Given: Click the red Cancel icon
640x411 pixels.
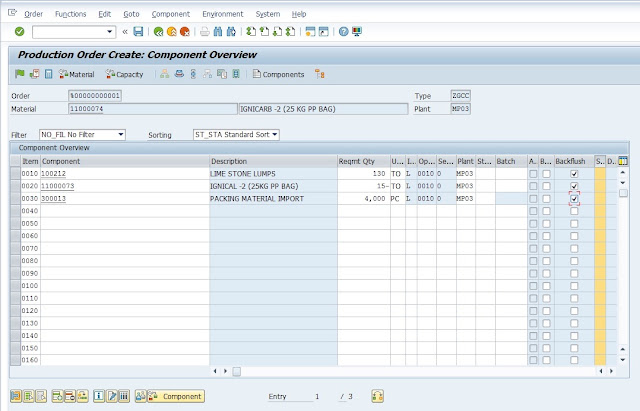Looking at the screenshot, I should pyautogui.click(x=184, y=31).
